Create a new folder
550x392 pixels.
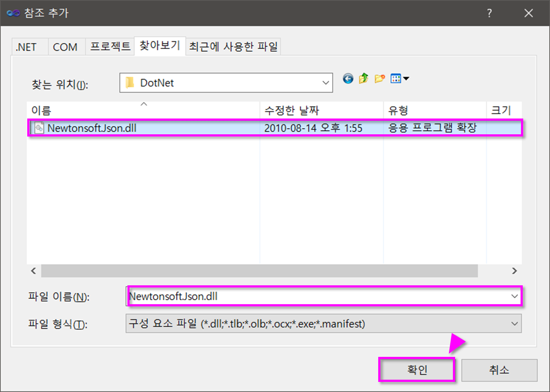[x=380, y=79]
